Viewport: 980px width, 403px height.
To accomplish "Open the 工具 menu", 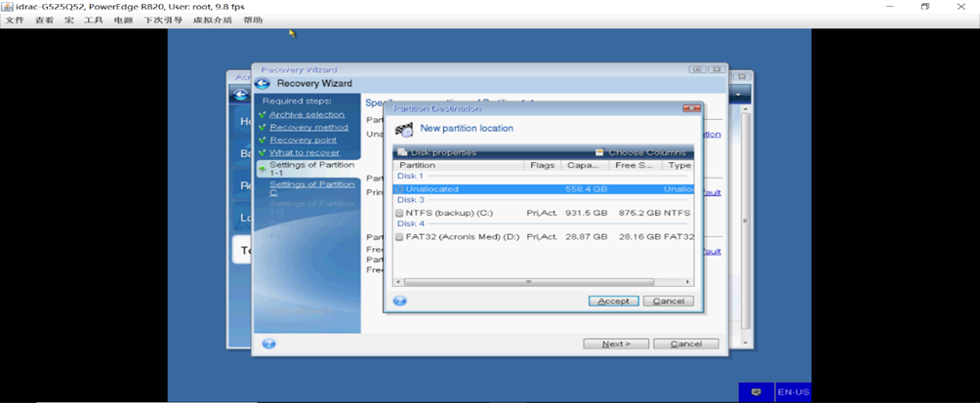I will coord(93,20).
